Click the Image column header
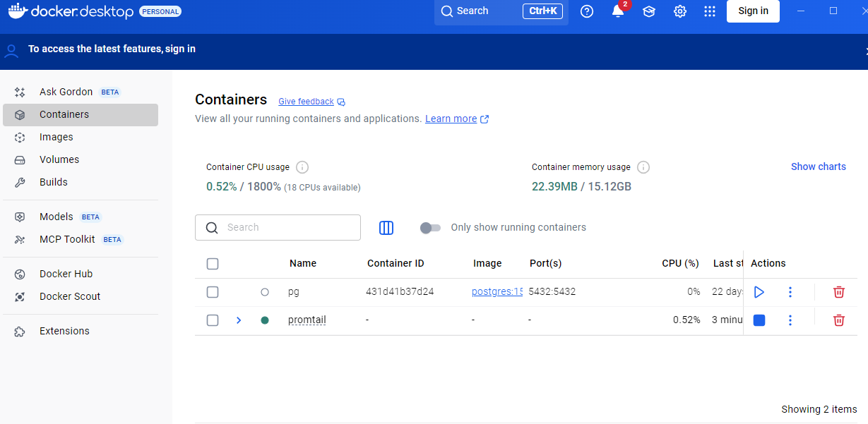Image resolution: width=868 pixels, height=424 pixels. [487, 263]
